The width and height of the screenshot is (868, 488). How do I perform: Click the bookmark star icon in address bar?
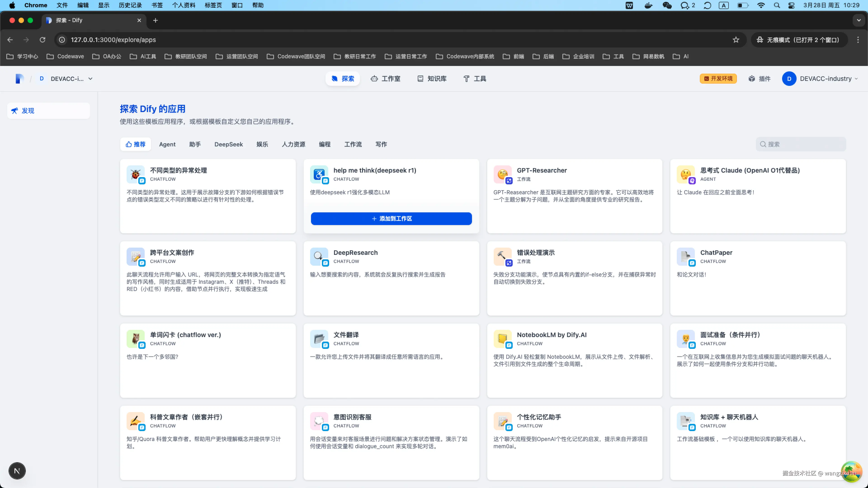pos(736,40)
